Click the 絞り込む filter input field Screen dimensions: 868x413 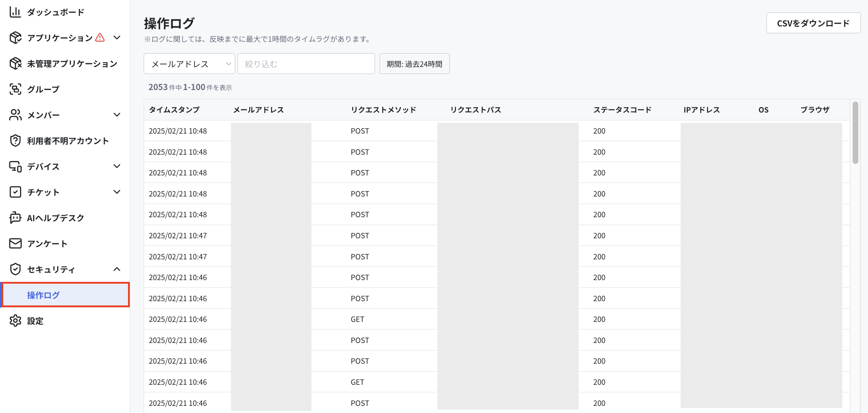point(306,64)
